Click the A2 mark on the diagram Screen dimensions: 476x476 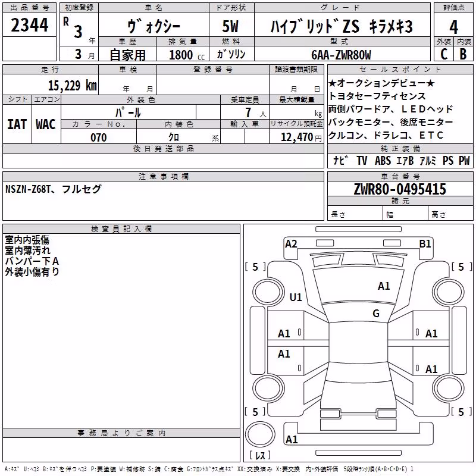coord(291,244)
